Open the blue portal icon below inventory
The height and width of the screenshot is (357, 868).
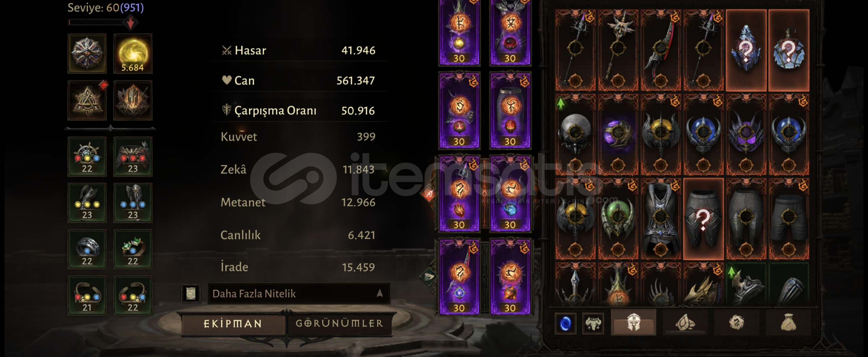click(x=565, y=323)
